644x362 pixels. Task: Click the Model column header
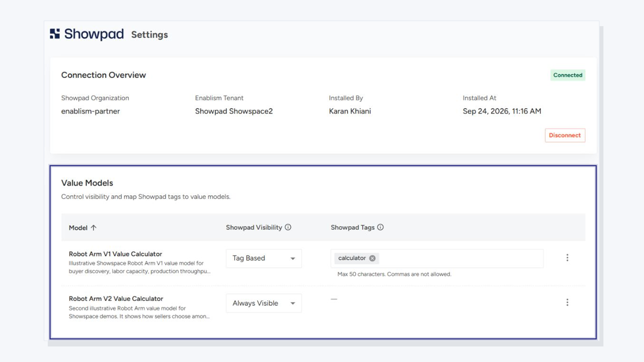pyautogui.click(x=78, y=227)
